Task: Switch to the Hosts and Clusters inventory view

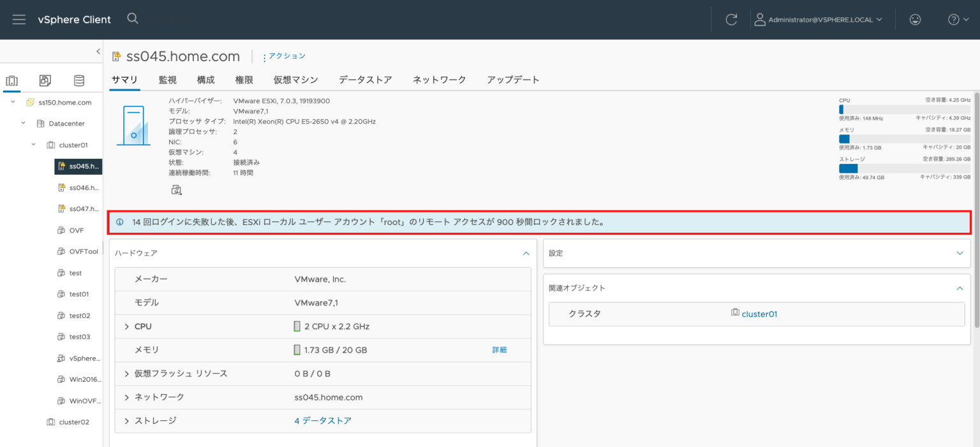Action: click(11, 81)
